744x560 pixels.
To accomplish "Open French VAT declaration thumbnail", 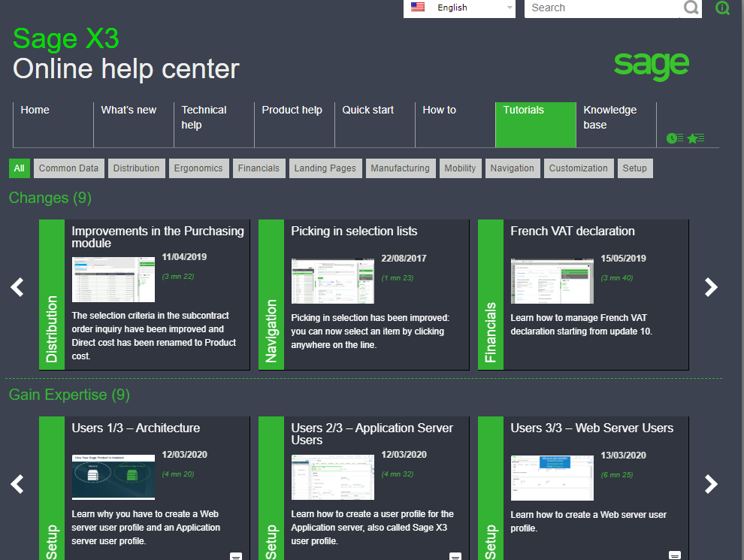I will click(552, 281).
